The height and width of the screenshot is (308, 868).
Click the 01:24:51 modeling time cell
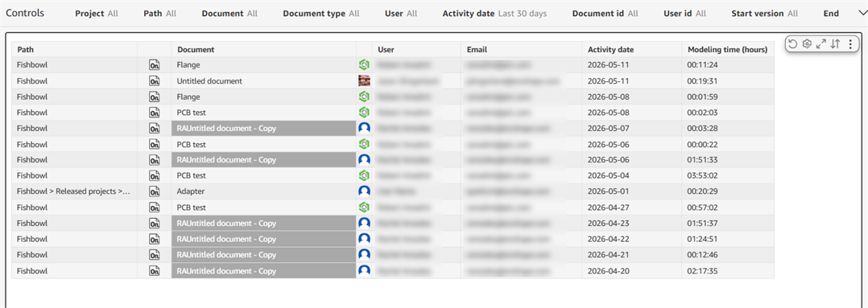pos(728,239)
